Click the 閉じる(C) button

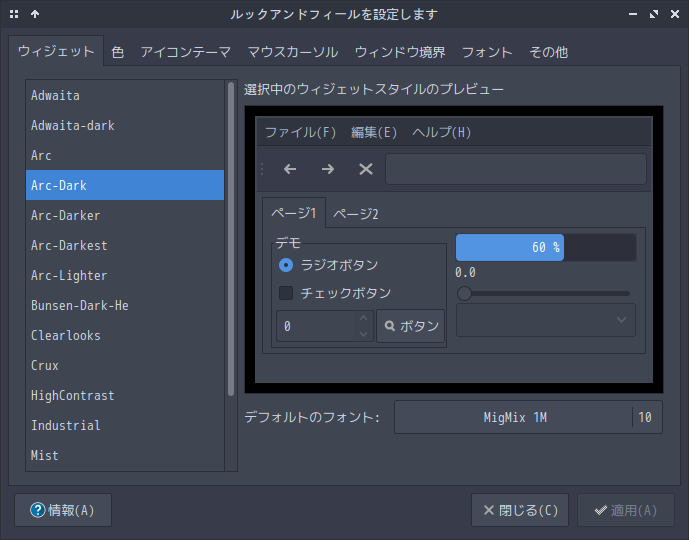(520, 510)
